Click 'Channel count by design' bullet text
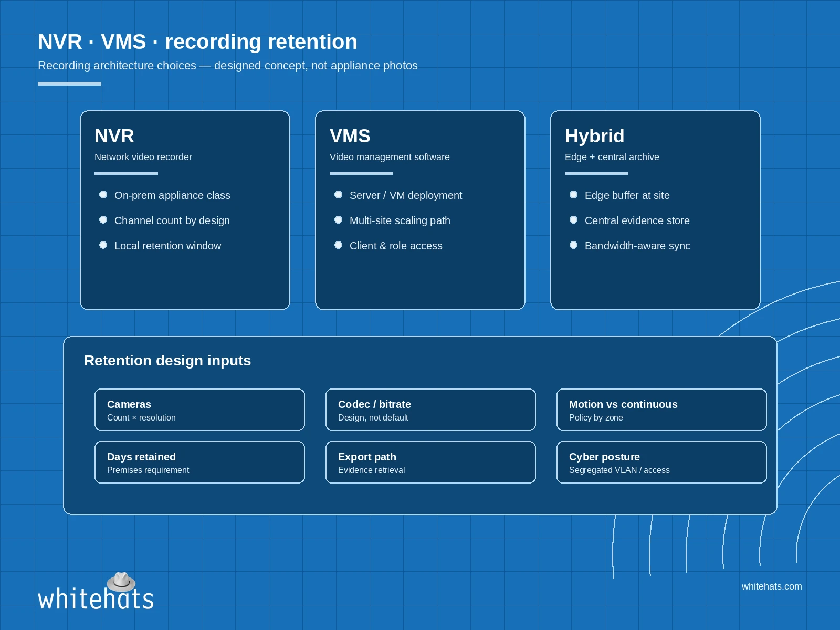Screen dimensions: 840x630 coord(172,220)
